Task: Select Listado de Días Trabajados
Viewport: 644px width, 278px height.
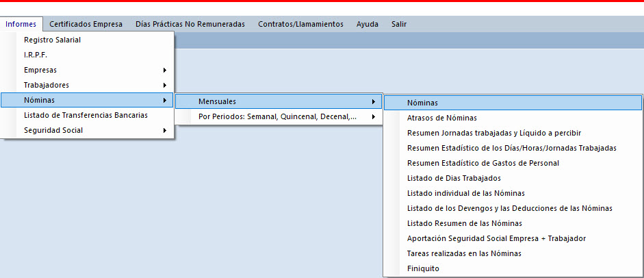Action: pos(454,178)
